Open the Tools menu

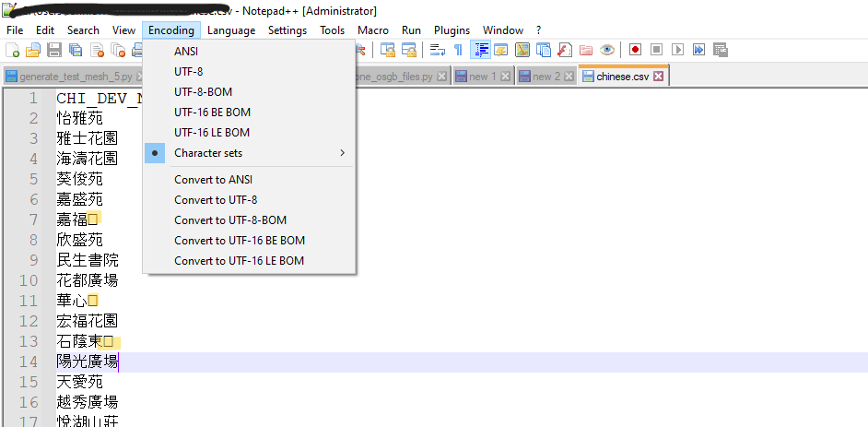tap(332, 30)
